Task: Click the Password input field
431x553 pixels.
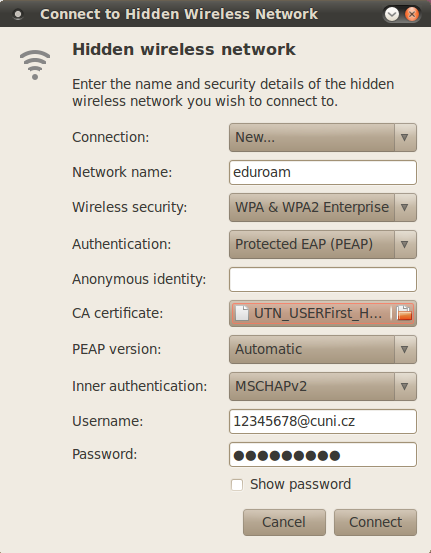Action: click(x=323, y=455)
